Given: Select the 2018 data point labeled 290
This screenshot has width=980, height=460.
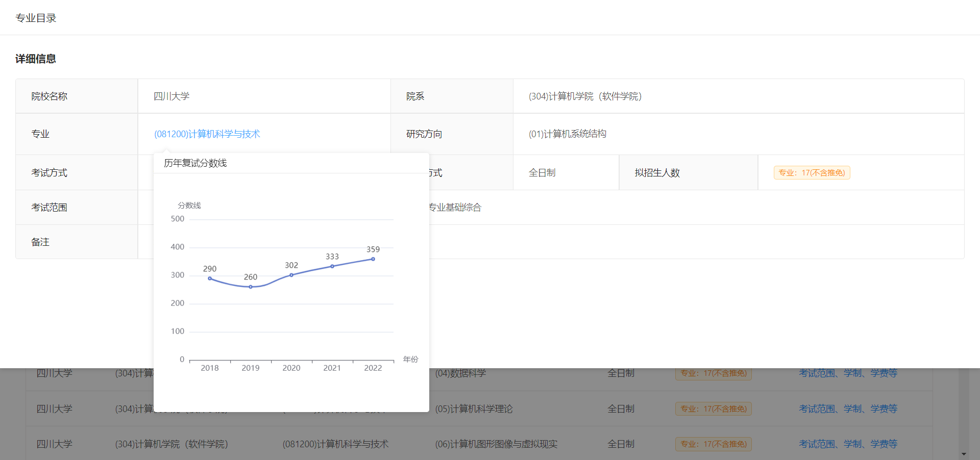Looking at the screenshot, I should (210, 278).
